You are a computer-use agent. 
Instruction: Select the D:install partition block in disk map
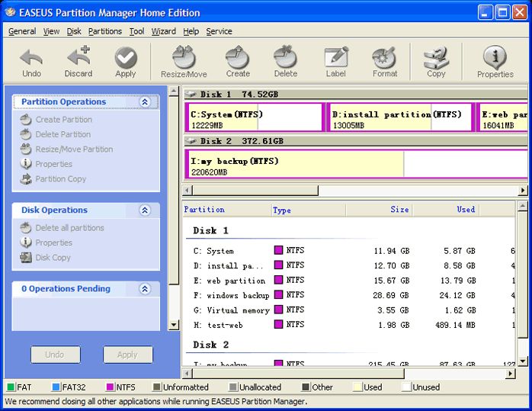[400, 117]
